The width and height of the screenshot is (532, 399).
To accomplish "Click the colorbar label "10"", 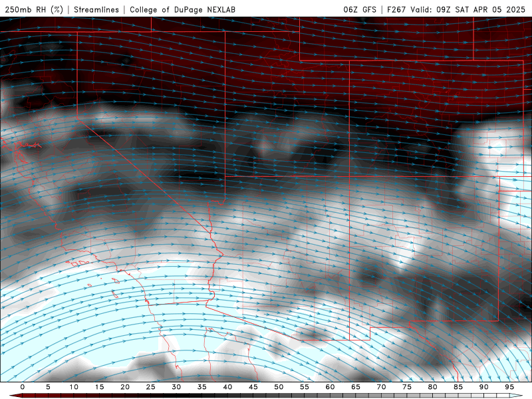I will [74, 387].
